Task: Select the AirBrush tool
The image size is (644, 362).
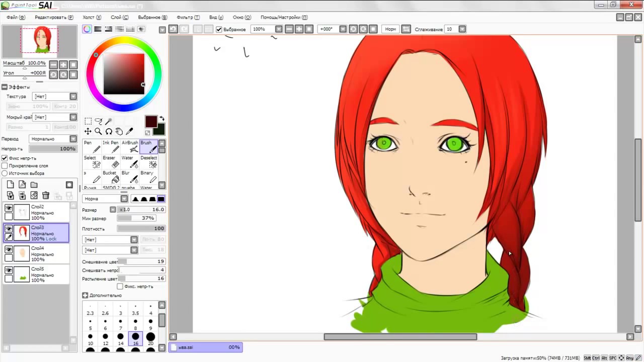Action: (130, 146)
